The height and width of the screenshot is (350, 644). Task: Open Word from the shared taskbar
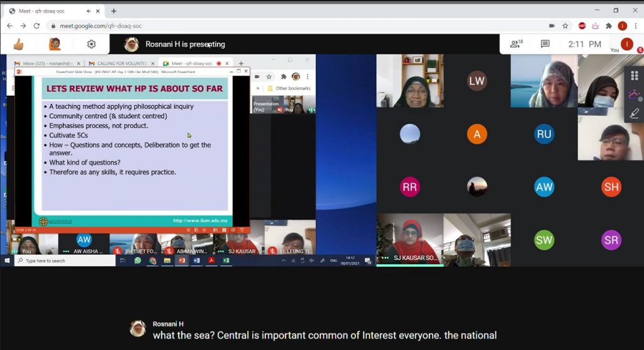197,261
